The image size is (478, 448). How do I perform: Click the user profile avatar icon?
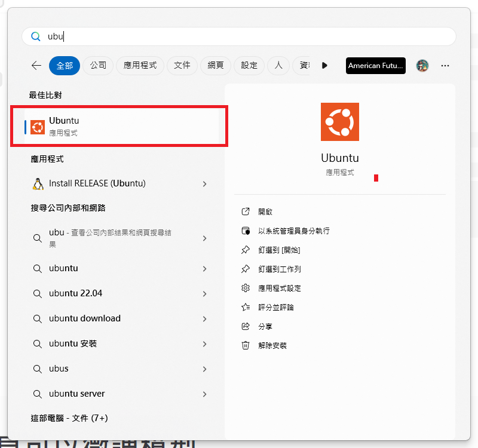tap(422, 66)
